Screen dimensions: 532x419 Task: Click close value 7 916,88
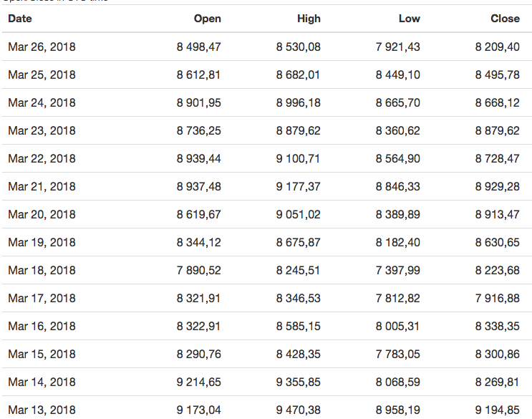(497, 298)
